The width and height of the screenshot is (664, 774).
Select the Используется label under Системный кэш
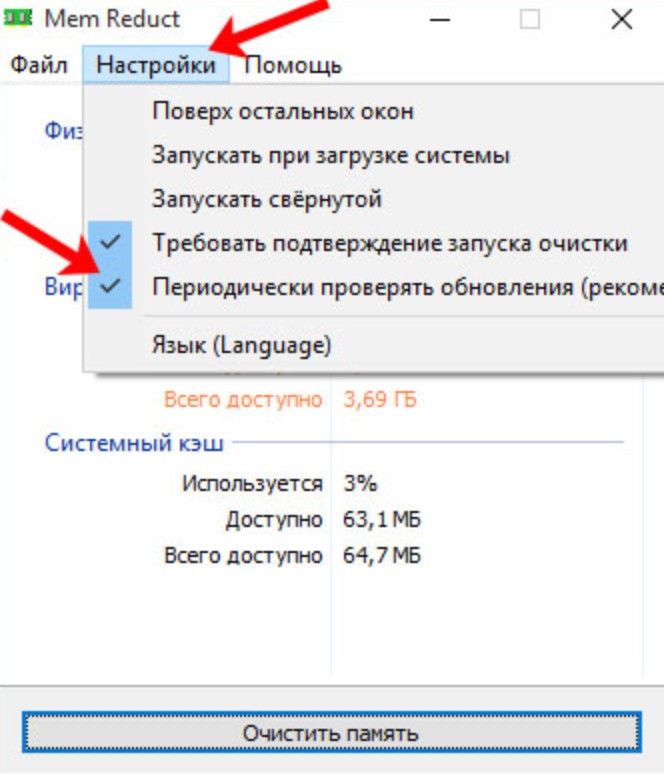(252, 483)
